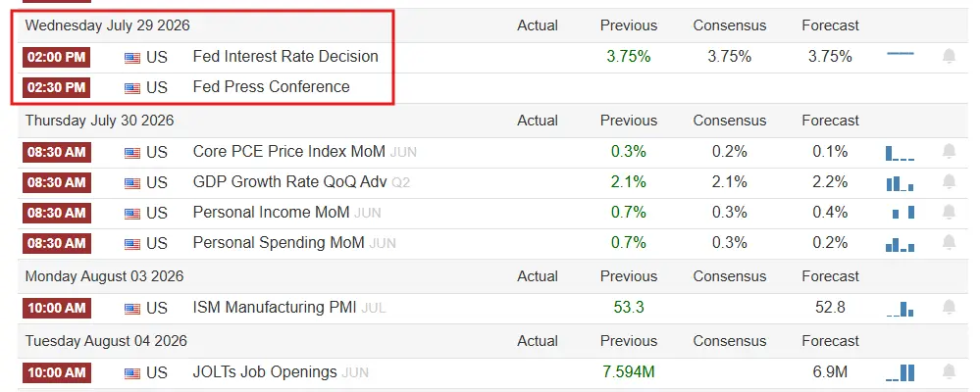Toggle alert bell for Core PCE Price Index

[949, 151]
